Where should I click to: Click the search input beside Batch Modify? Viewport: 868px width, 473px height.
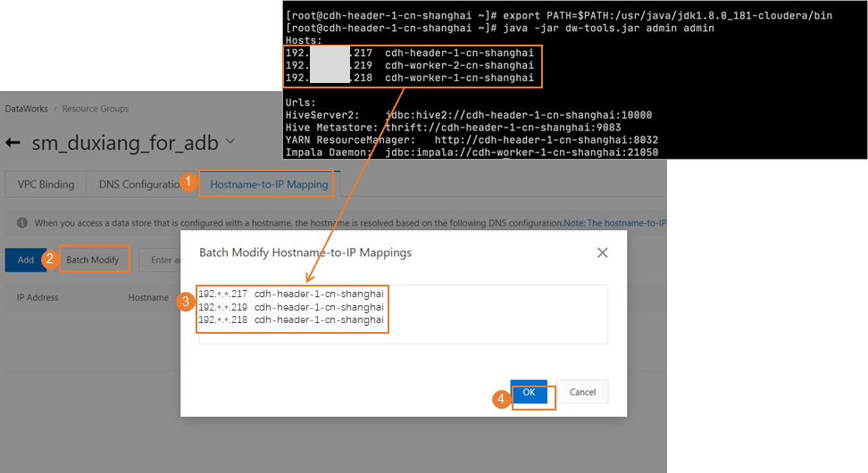tap(161, 260)
